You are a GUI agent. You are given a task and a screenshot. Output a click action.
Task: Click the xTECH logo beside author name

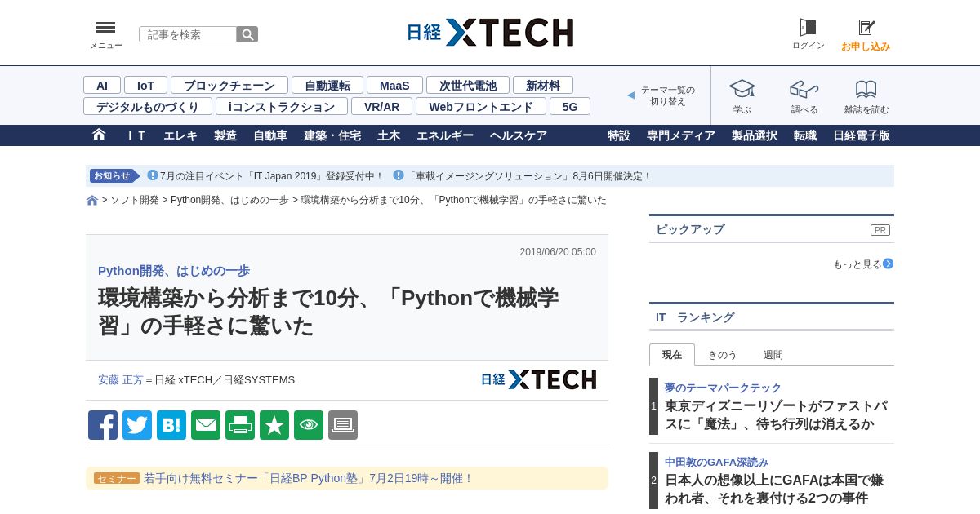538,379
